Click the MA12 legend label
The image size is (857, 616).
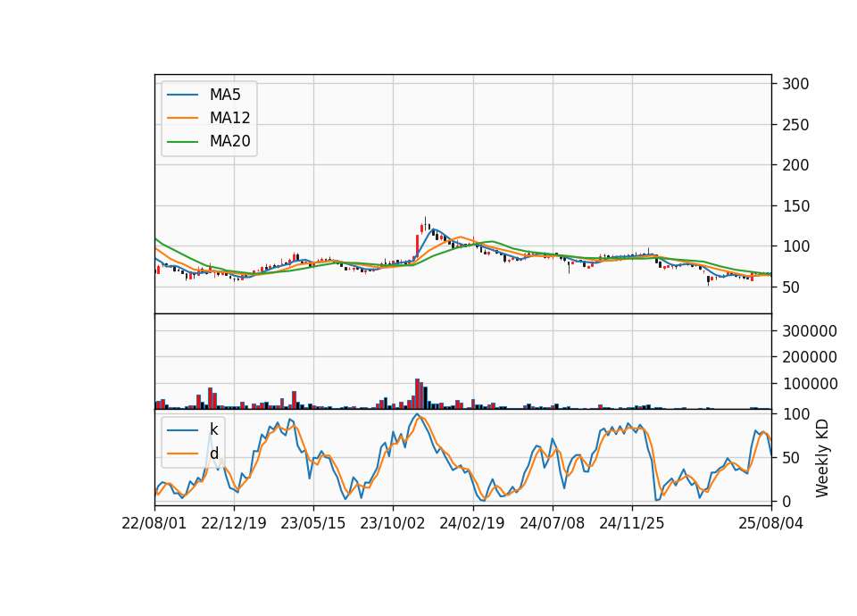tap(229, 118)
